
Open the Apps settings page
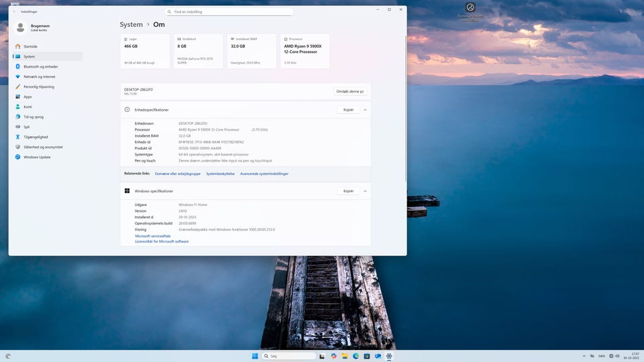28,97
